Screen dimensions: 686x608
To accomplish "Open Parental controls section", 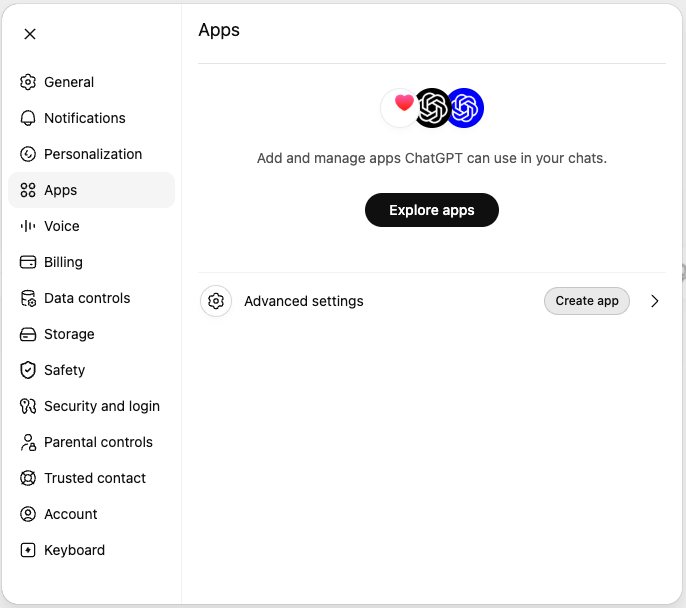I will [x=91, y=442].
